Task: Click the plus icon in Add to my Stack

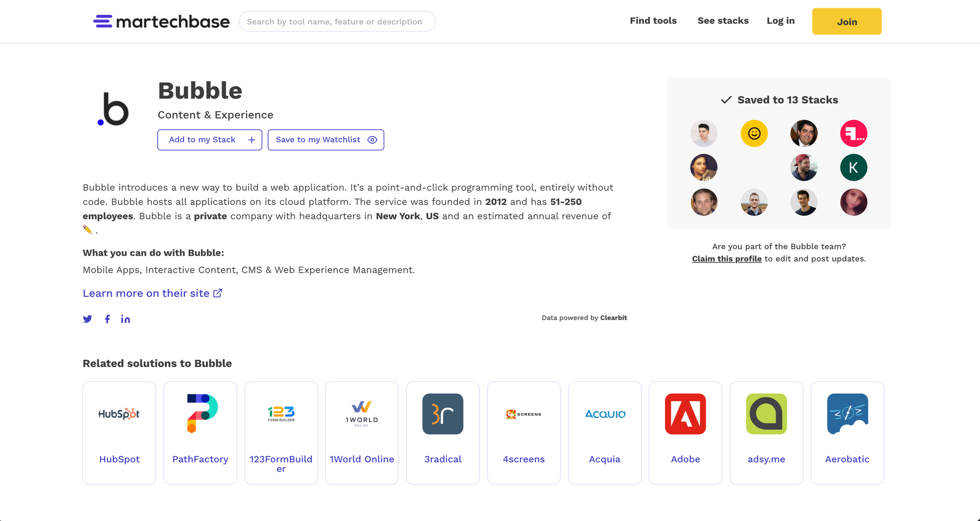Action: point(251,140)
